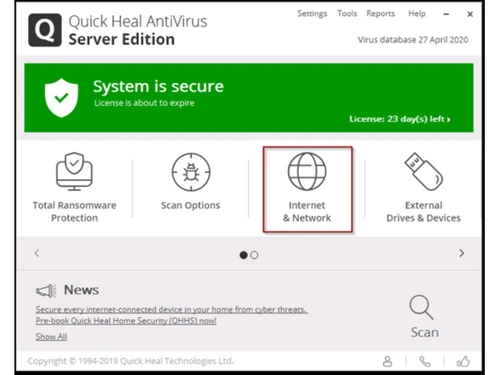
Task: Click the phone support icon in footer
Action: click(425, 361)
